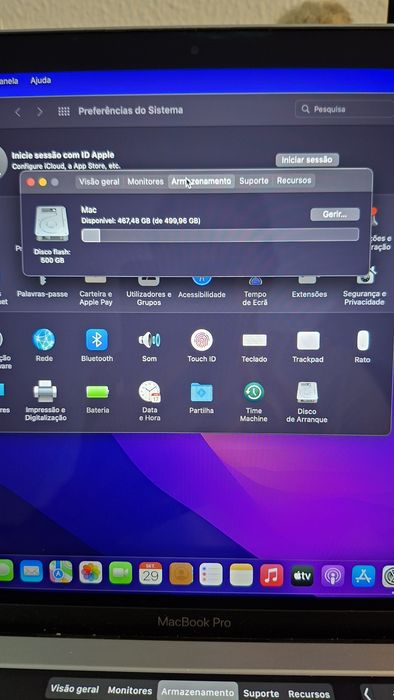Launch Mail from the Dock
The width and height of the screenshot is (394, 700).
31,571
